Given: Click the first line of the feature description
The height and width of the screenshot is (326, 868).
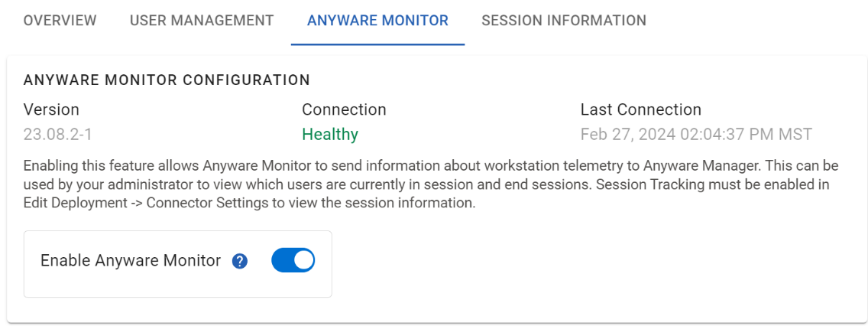Looking at the screenshot, I should [432, 165].
